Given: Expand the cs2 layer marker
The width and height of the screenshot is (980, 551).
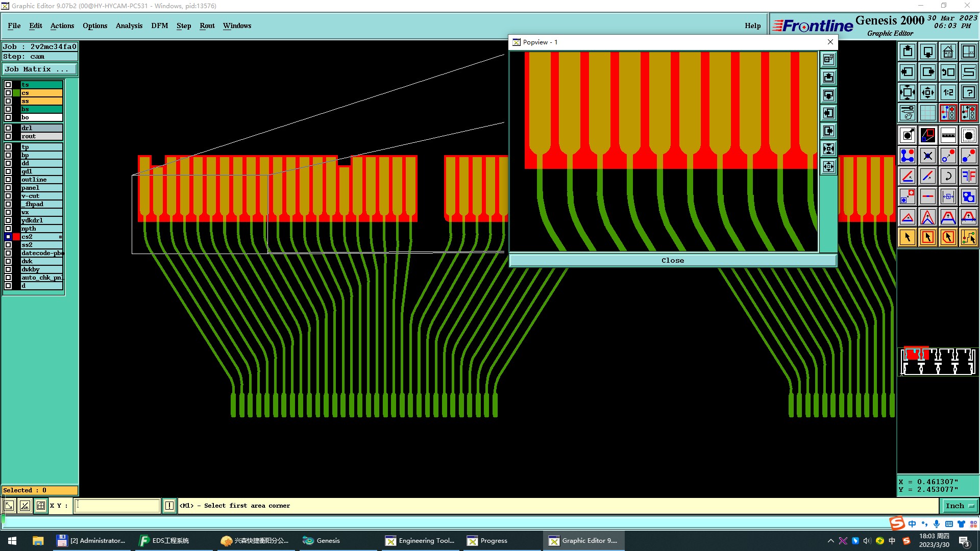Looking at the screenshot, I should coord(60,237).
